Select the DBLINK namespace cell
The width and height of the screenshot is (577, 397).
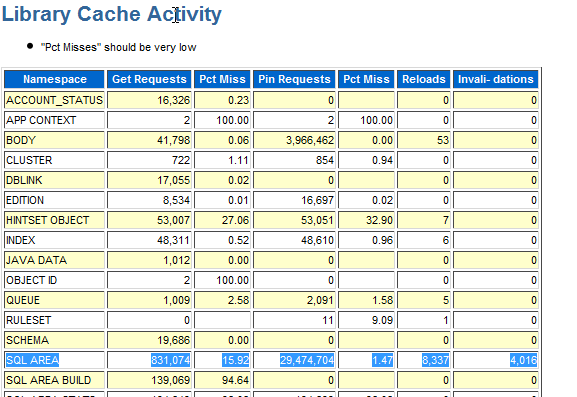click(54, 180)
